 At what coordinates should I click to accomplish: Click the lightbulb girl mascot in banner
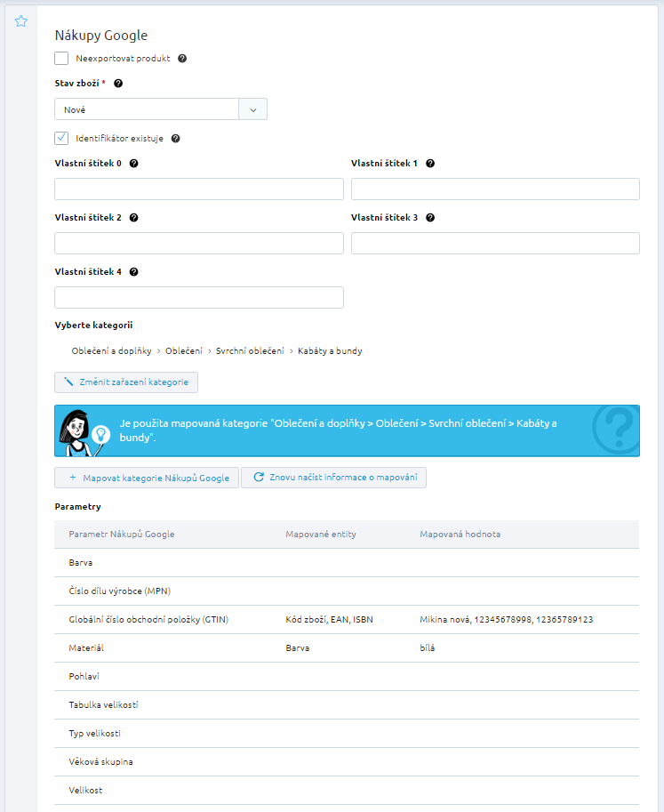[x=84, y=432]
